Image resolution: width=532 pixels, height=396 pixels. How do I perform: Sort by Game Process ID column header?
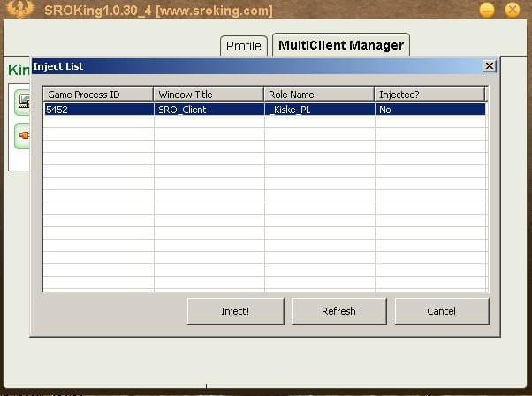98,94
